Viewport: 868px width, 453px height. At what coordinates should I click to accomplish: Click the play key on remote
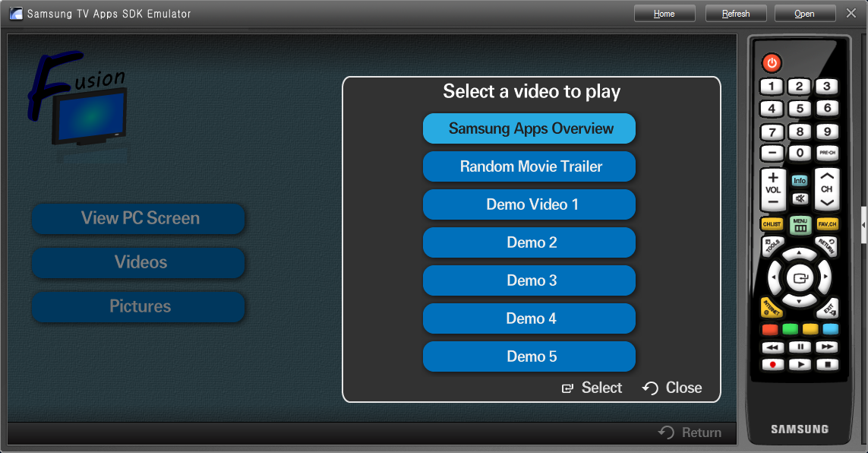[x=800, y=364]
